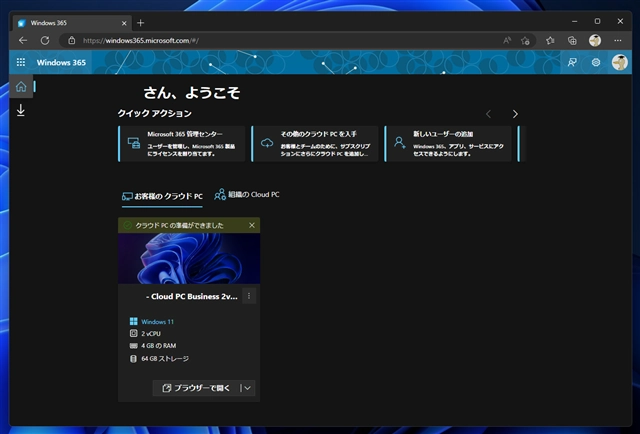Open the account avatar in Windows 365 header
The image size is (640, 434).
[x=620, y=62]
